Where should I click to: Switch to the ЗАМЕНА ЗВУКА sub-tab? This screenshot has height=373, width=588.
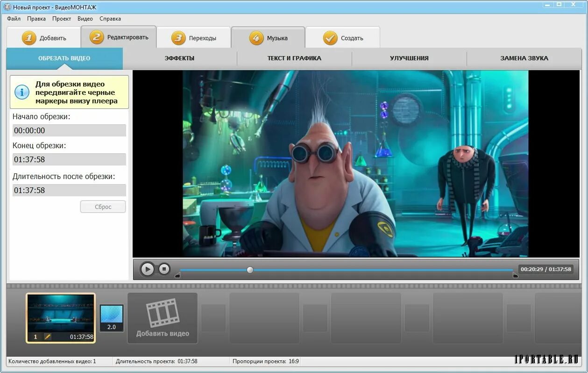click(524, 58)
